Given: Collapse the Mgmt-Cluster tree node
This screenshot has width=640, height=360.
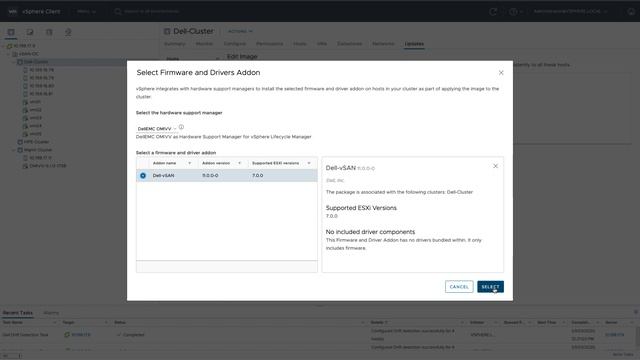Looking at the screenshot, I should click(x=14, y=150).
